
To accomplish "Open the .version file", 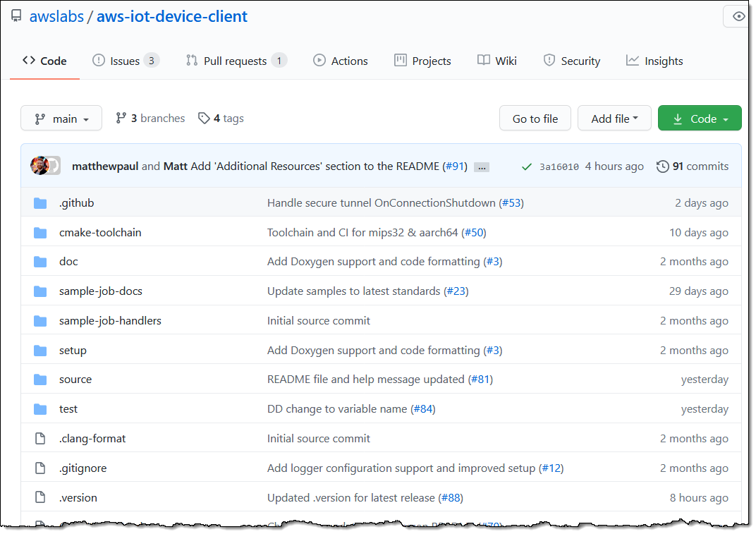I will pos(78,498).
